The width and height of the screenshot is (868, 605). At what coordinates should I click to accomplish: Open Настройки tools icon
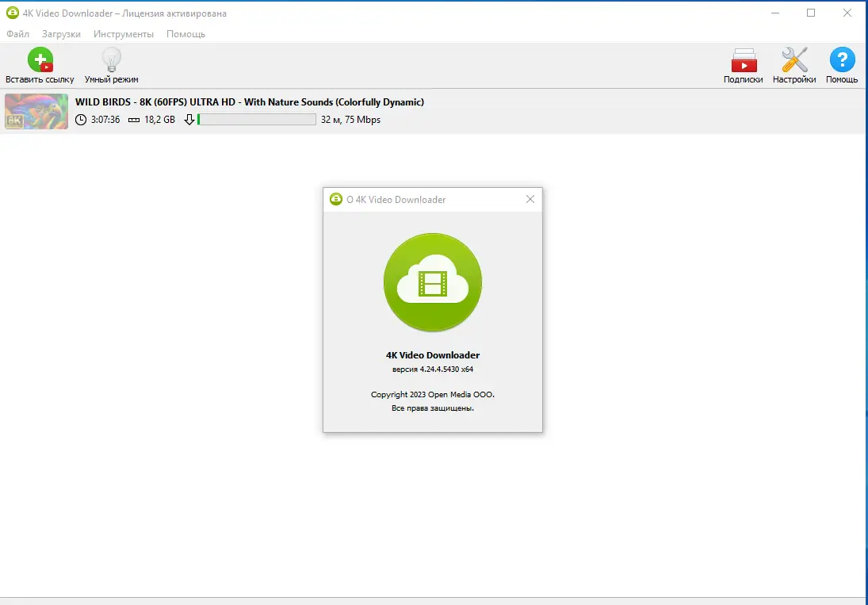[794, 59]
